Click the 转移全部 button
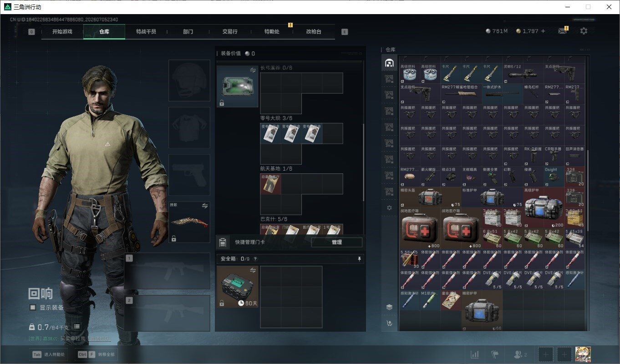 [96, 354]
